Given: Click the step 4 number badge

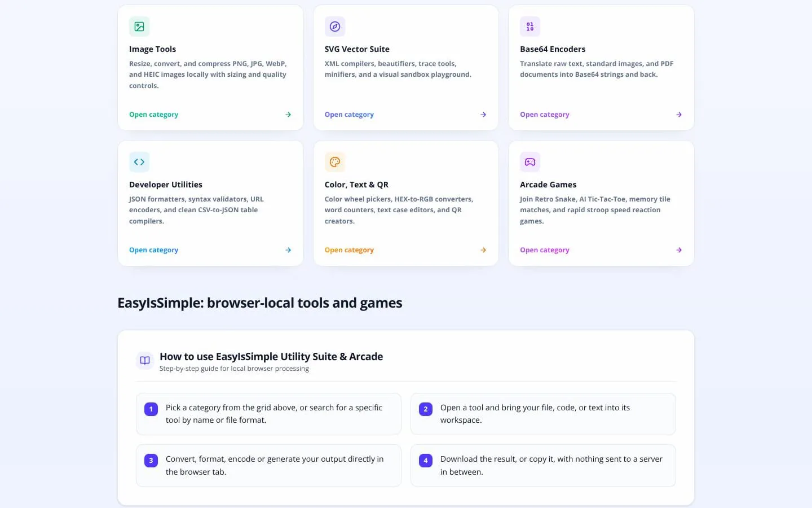Looking at the screenshot, I should pos(426,461).
